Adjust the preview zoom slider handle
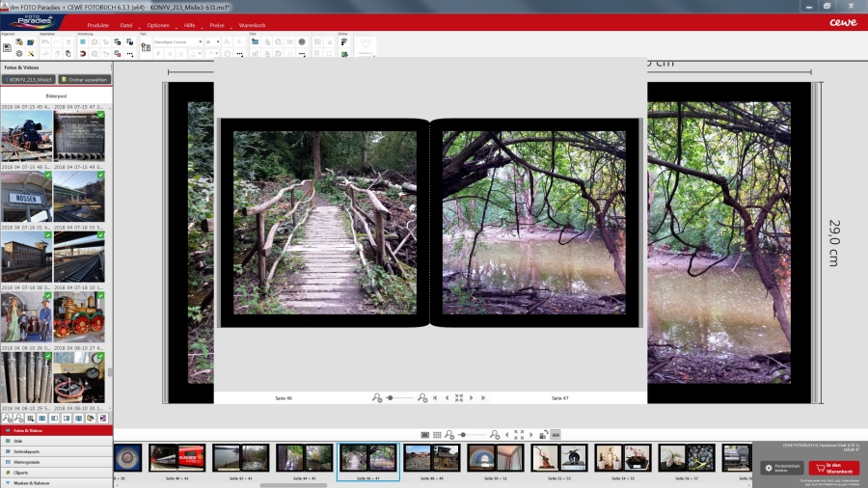The width and height of the screenshot is (868, 488). point(390,397)
